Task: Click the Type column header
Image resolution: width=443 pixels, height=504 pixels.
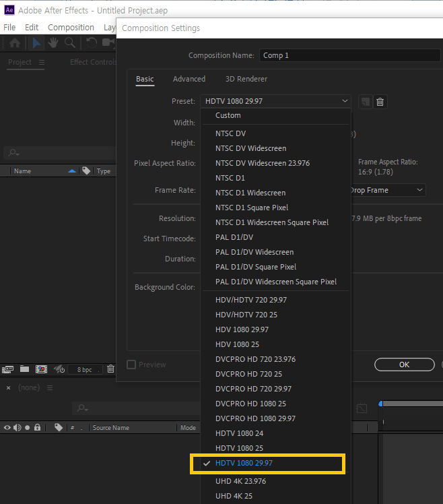Action: click(104, 171)
